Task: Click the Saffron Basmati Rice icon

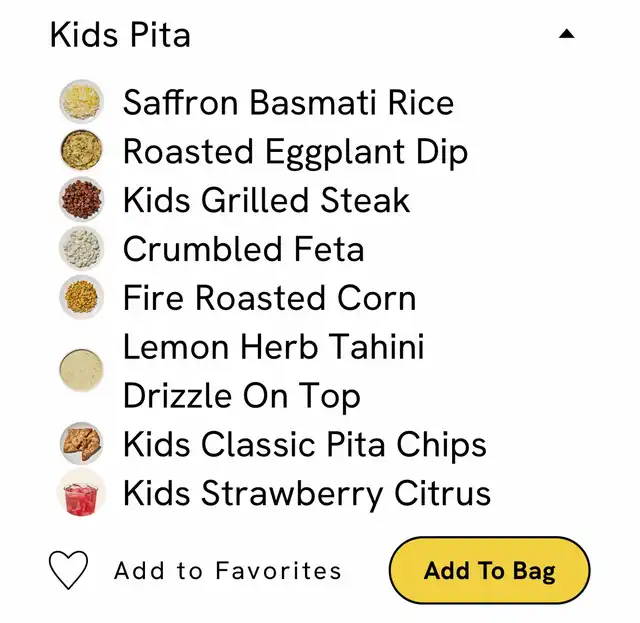Action: (81, 102)
